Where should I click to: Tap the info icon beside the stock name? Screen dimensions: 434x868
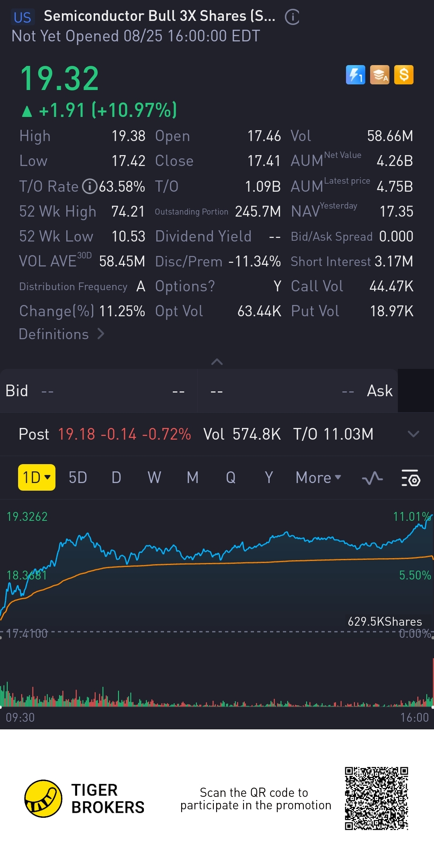point(292,17)
